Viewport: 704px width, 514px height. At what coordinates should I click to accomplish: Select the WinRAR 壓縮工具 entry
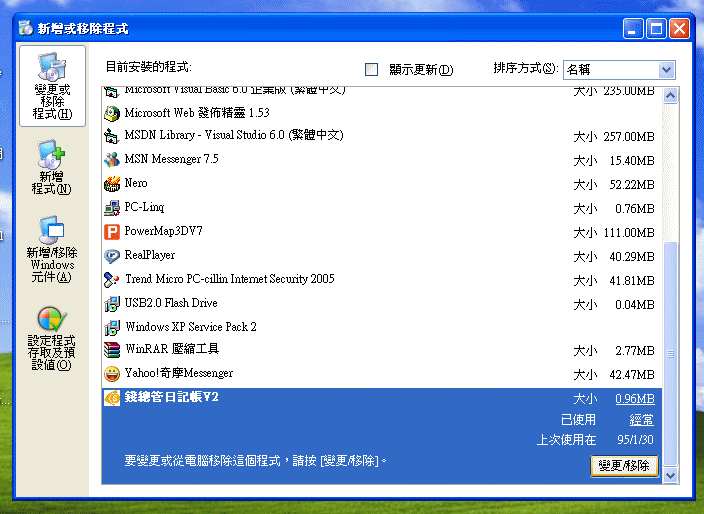[x=382, y=350]
